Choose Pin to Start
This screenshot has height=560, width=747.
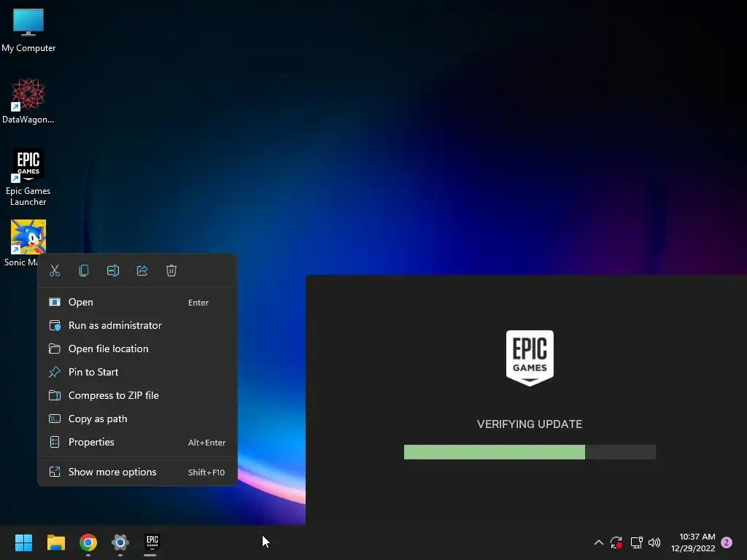click(137, 373)
